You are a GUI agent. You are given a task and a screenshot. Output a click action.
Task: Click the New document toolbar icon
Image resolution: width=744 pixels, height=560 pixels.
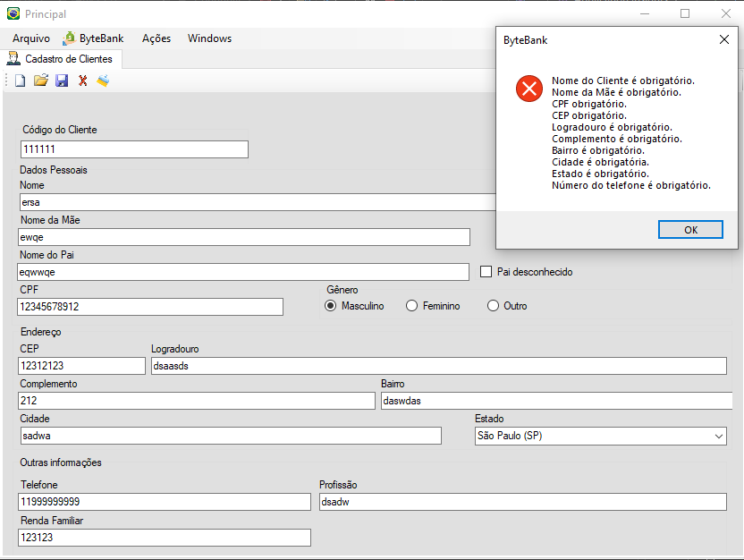[x=20, y=81]
